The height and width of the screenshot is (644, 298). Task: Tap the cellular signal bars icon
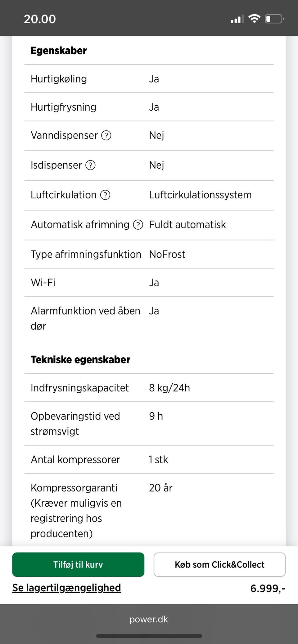tap(237, 19)
